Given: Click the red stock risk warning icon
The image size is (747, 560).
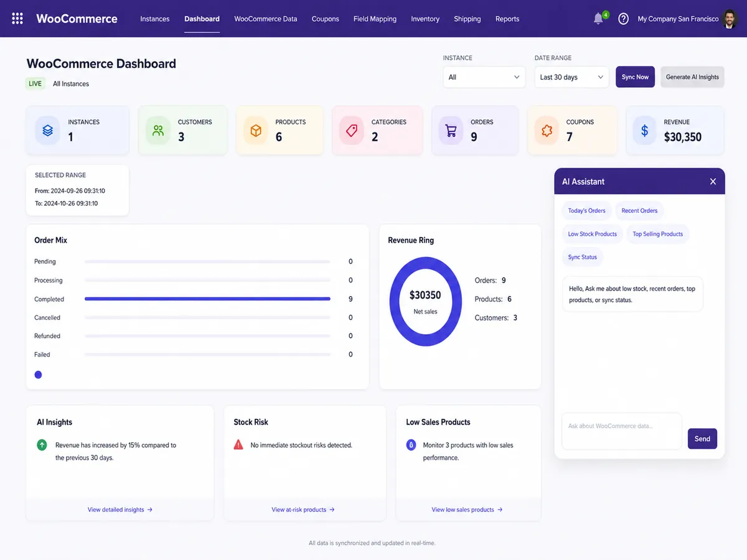Looking at the screenshot, I should tap(238, 445).
